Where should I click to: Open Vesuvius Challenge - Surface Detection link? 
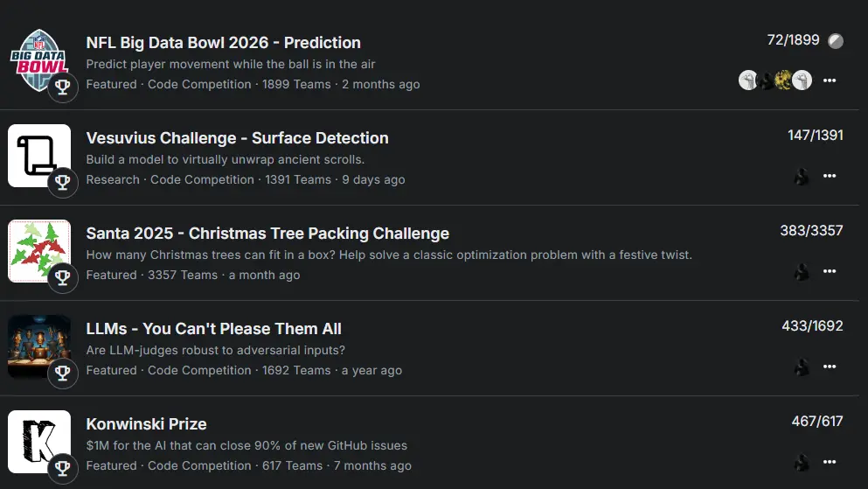click(237, 138)
